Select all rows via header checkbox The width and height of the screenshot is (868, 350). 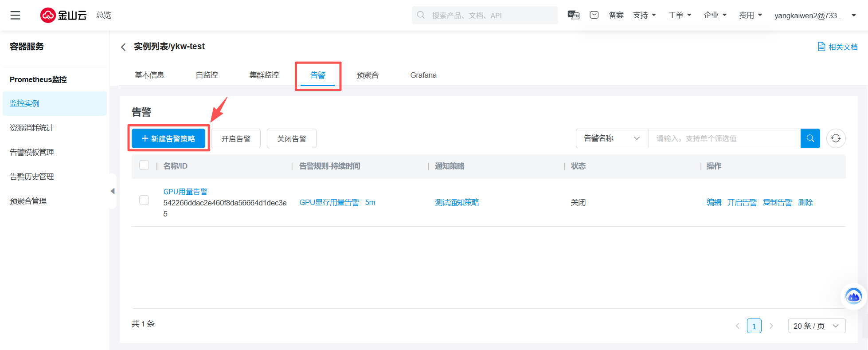tap(144, 165)
